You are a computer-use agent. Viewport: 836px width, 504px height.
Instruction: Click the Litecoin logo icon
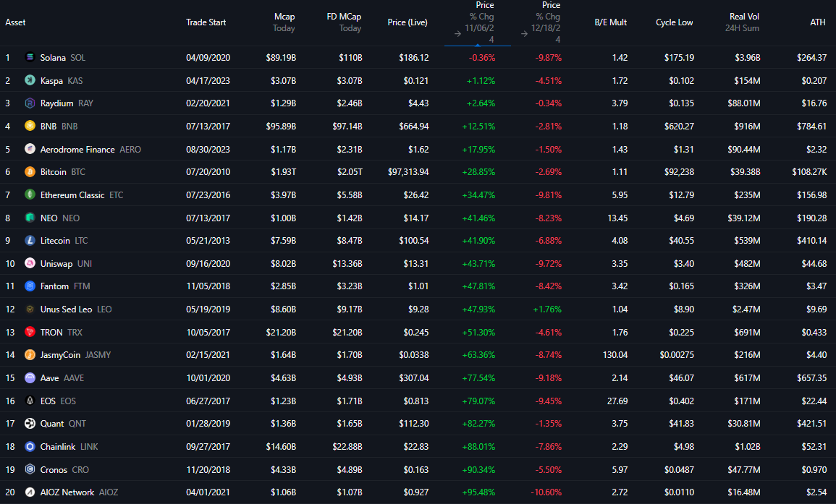[30, 240]
